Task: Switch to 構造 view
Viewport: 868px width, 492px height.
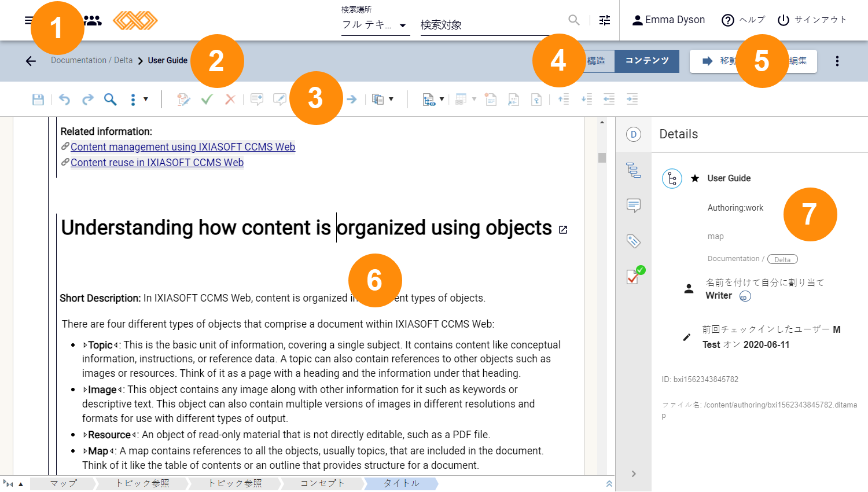Action: (x=596, y=61)
